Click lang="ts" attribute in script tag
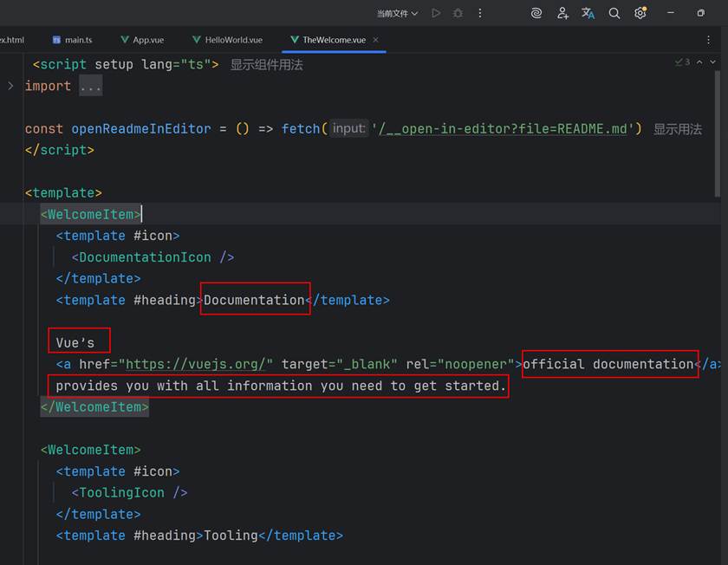This screenshot has height=565, width=728. tap(176, 64)
